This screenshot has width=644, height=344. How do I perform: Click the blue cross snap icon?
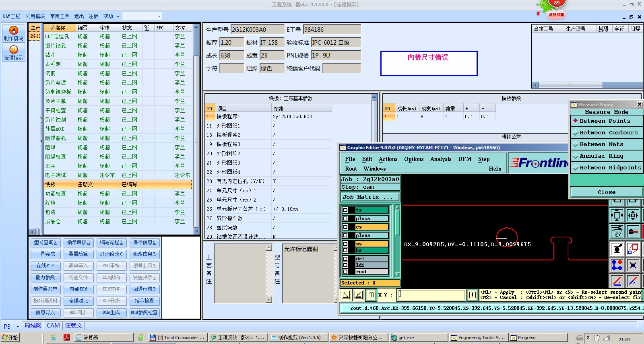[633, 265]
